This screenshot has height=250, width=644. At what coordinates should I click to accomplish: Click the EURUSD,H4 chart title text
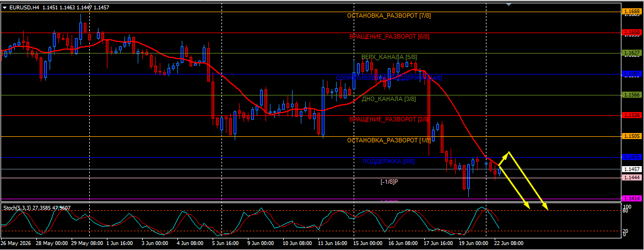point(24,7)
